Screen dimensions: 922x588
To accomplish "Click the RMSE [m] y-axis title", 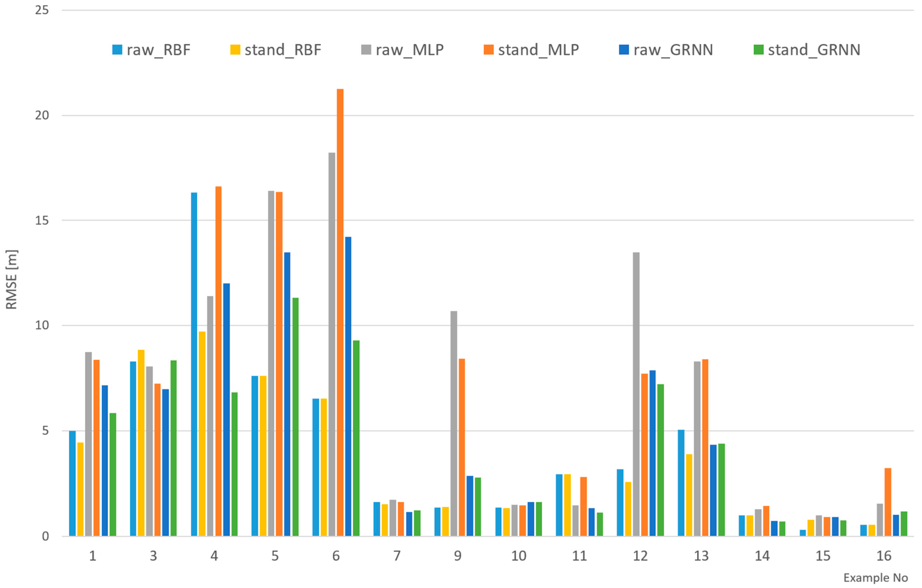I will [11, 280].
